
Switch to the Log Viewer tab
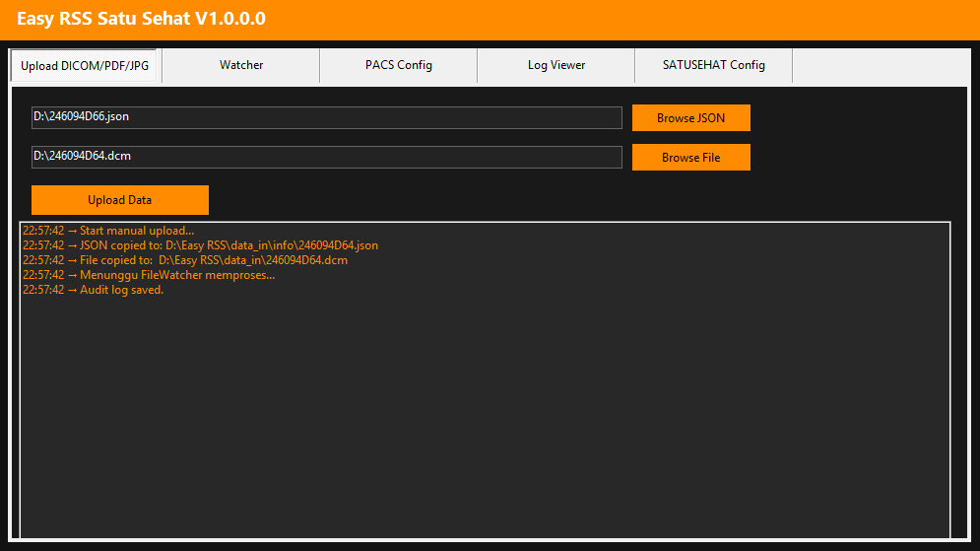point(556,65)
